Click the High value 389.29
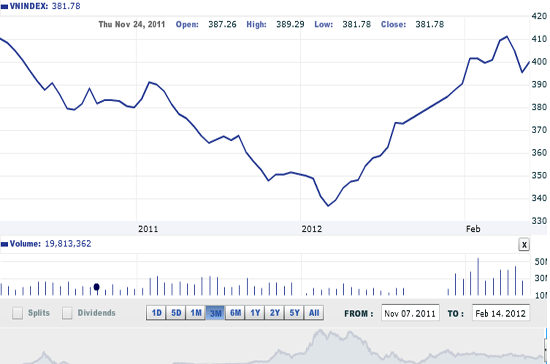550x364 pixels. coord(290,24)
